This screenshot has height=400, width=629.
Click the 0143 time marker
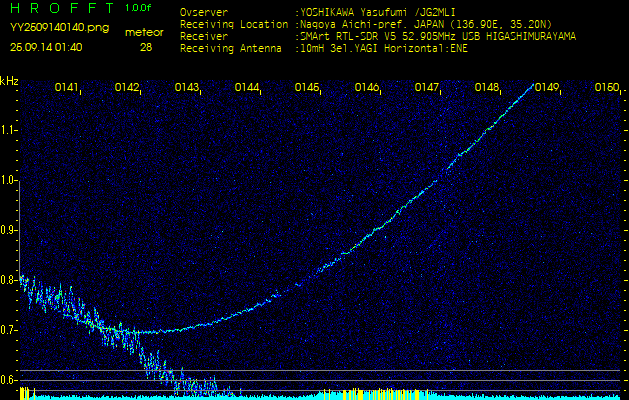[187, 87]
